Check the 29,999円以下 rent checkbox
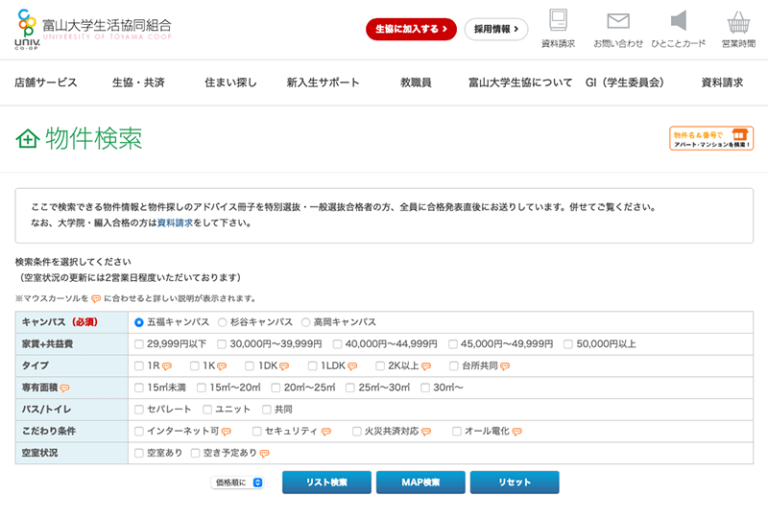The image size is (768, 517). click(x=139, y=344)
